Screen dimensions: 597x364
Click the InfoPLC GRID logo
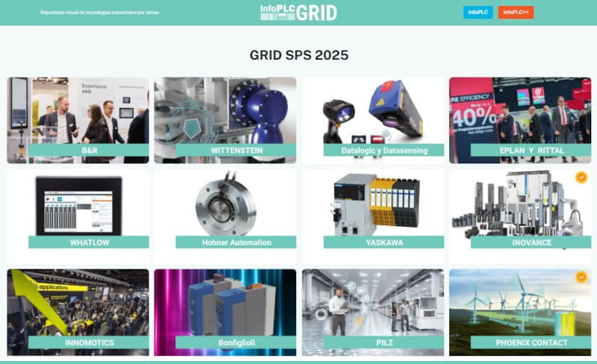[298, 13]
